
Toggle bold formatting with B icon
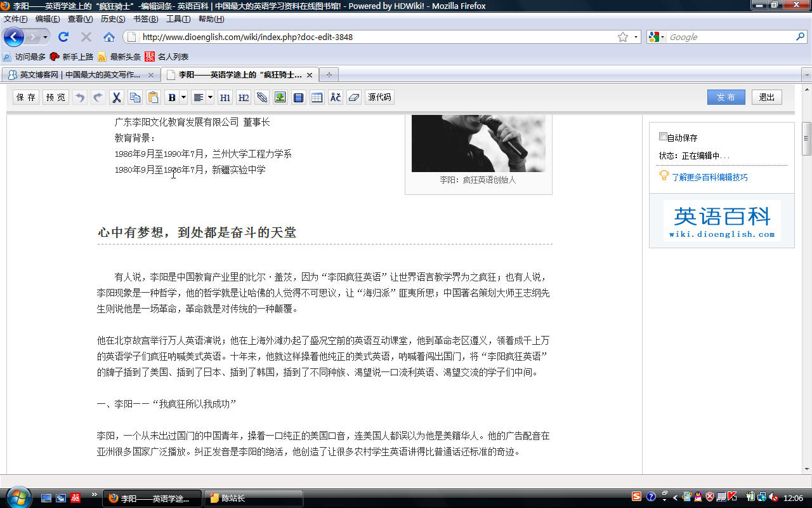172,97
